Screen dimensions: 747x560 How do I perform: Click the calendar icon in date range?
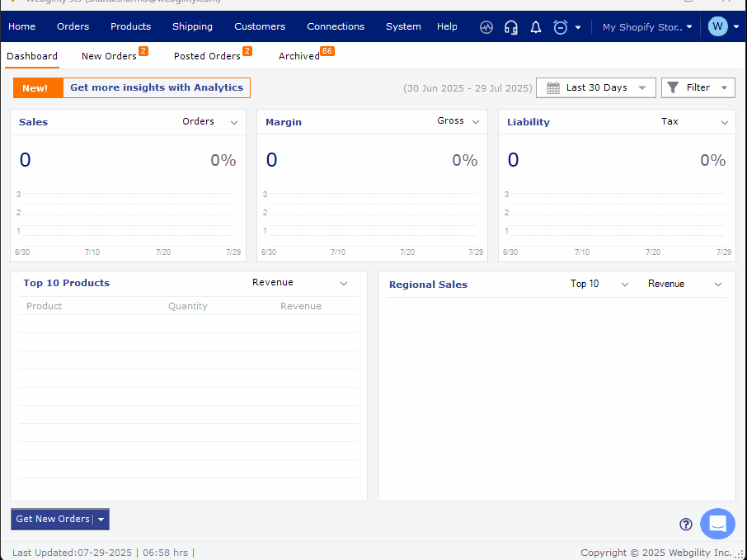pyautogui.click(x=553, y=88)
